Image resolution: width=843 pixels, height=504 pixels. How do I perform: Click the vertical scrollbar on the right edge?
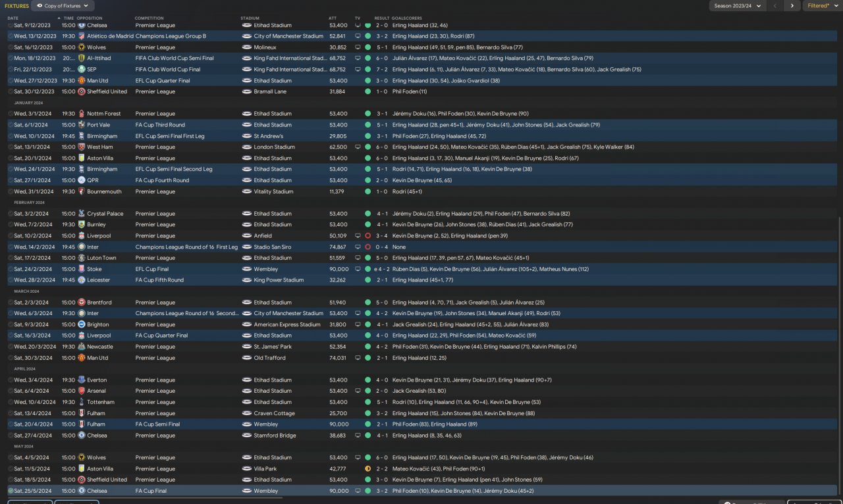tap(839, 355)
